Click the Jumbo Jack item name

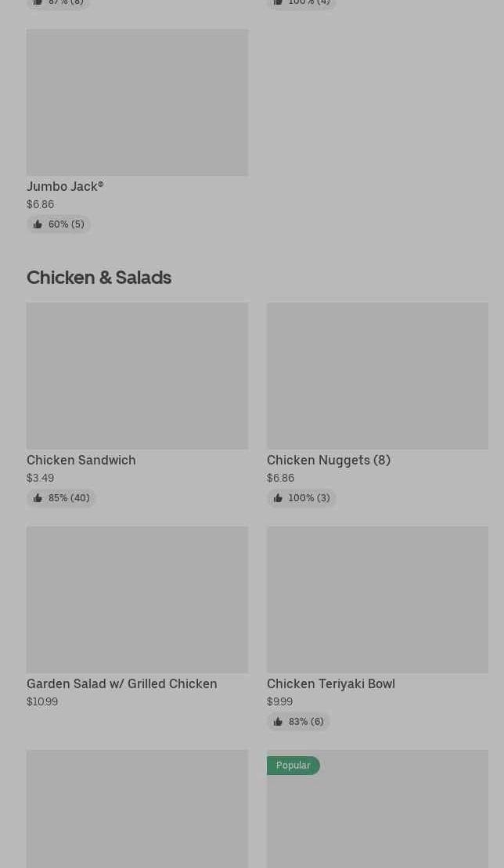[x=65, y=186]
